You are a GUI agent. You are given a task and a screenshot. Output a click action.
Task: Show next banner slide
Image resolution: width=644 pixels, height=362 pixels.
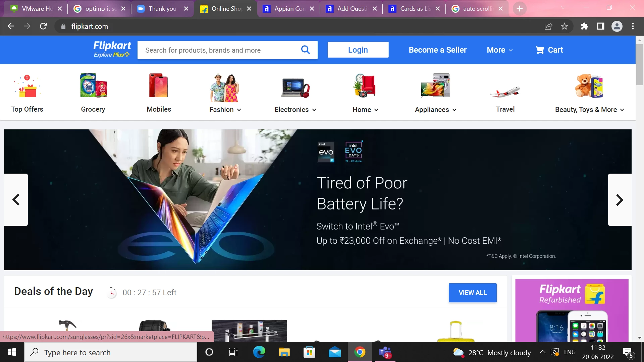[620, 200]
